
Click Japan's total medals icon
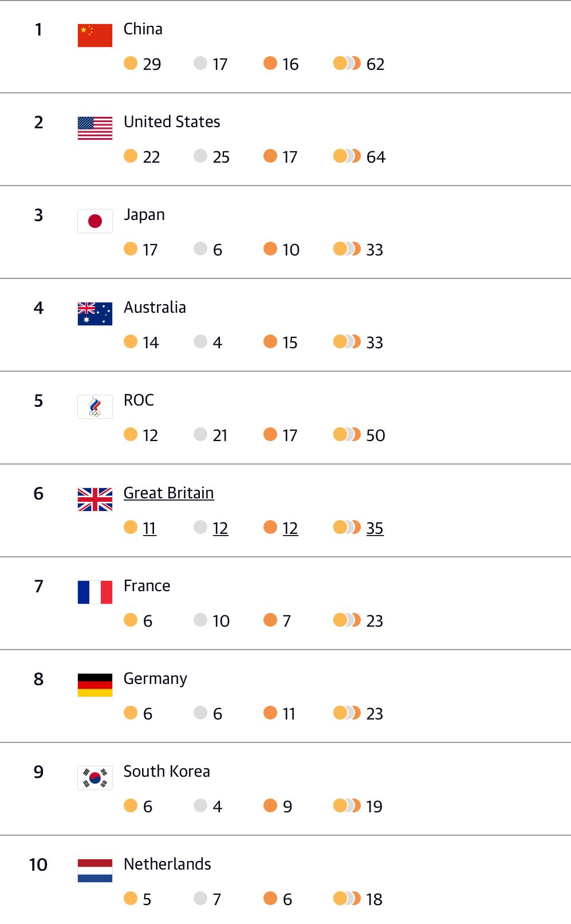347,249
